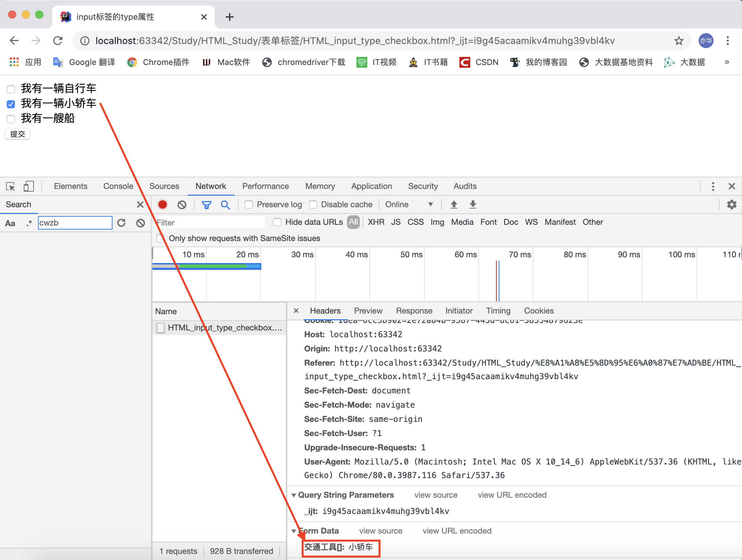
Task: Click the timeline request bar
Action: (x=207, y=266)
